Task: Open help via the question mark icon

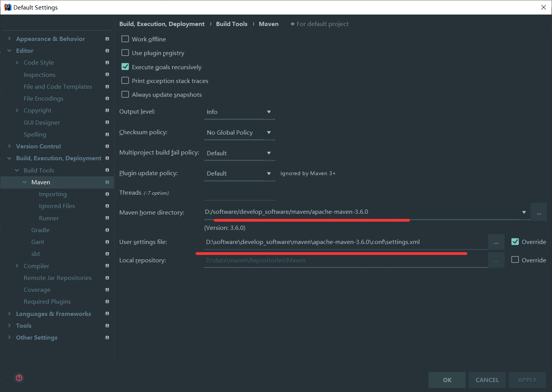Action: 19,378
